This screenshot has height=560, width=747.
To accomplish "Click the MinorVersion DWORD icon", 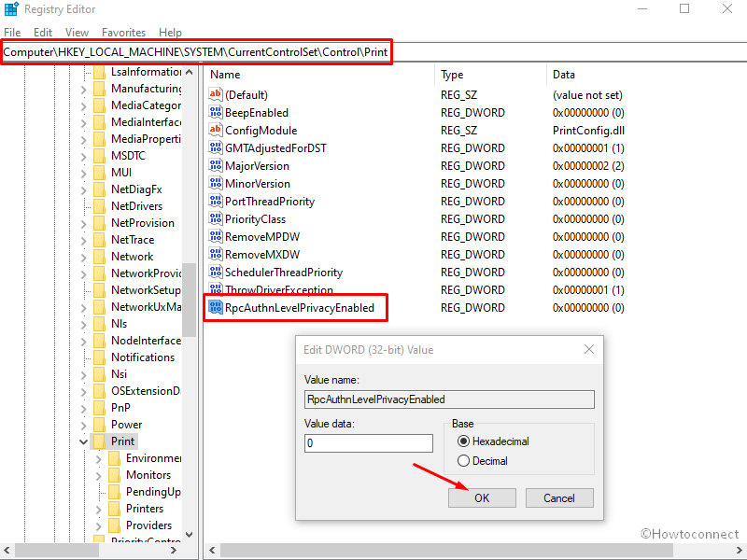I will click(216, 183).
